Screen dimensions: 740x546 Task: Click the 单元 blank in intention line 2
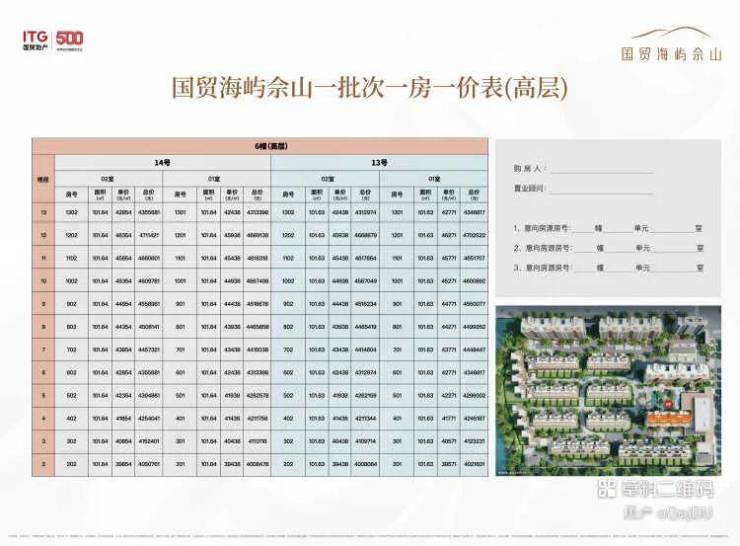coord(619,248)
